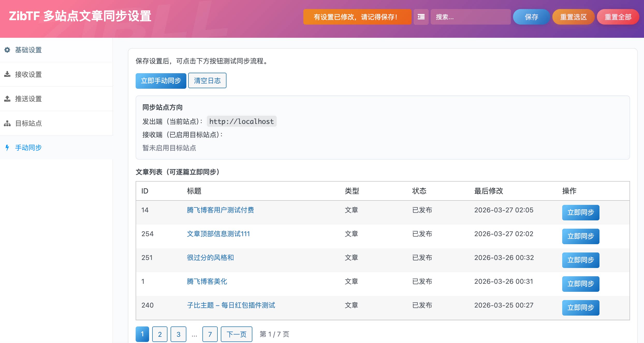The width and height of the screenshot is (644, 343).
Task: Click 下一页 to see more articles
Action: click(x=236, y=334)
